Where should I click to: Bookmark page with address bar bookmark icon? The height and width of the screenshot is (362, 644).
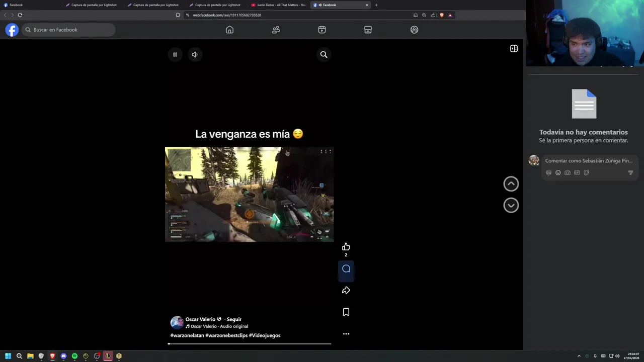click(178, 15)
